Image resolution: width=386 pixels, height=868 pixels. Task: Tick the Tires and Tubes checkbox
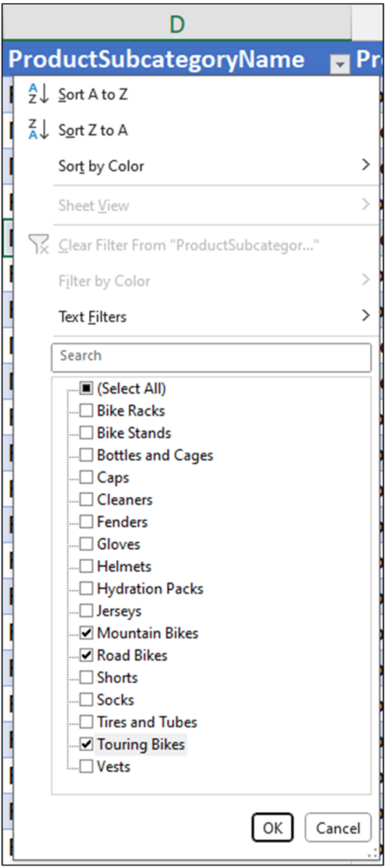coord(86,722)
